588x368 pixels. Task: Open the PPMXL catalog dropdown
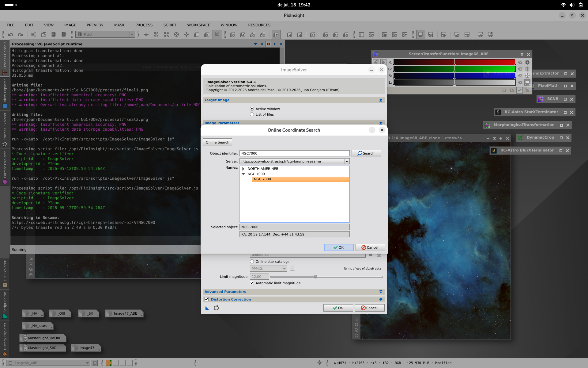(284, 269)
